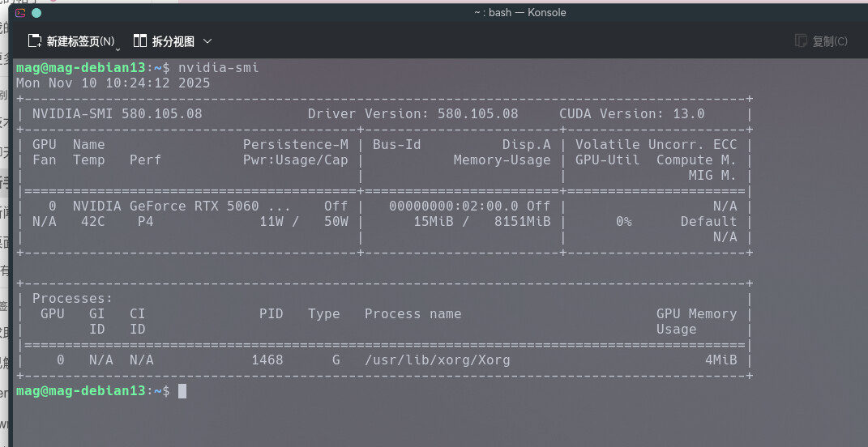Click the Mon Nov 10 timestamp line
Viewport: 868px width, 447px height.
pyautogui.click(x=113, y=83)
